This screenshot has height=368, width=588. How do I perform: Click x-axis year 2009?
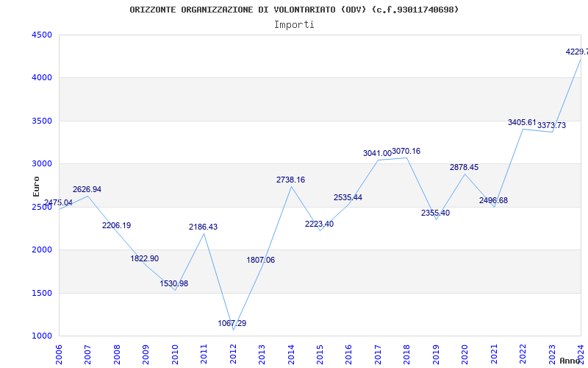point(146,355)
